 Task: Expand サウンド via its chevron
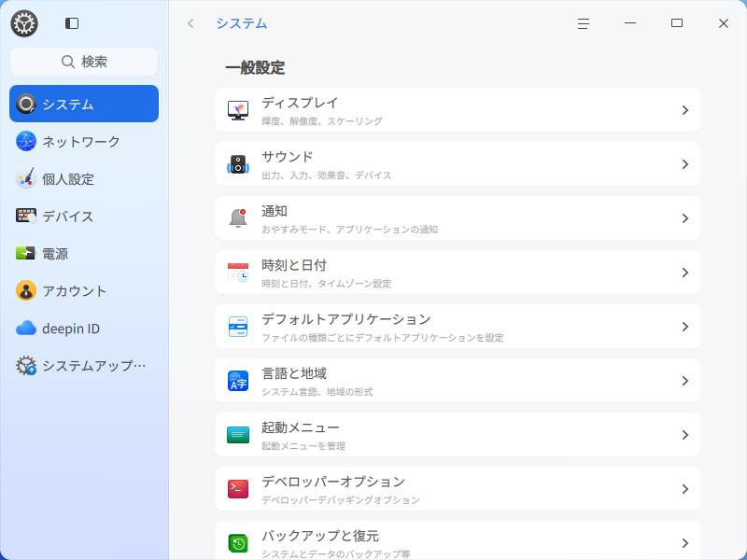(685, 164)
